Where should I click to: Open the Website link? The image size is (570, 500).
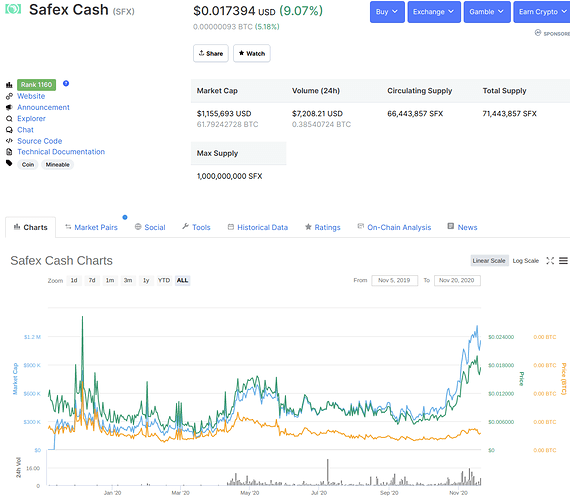coord(31,96)
